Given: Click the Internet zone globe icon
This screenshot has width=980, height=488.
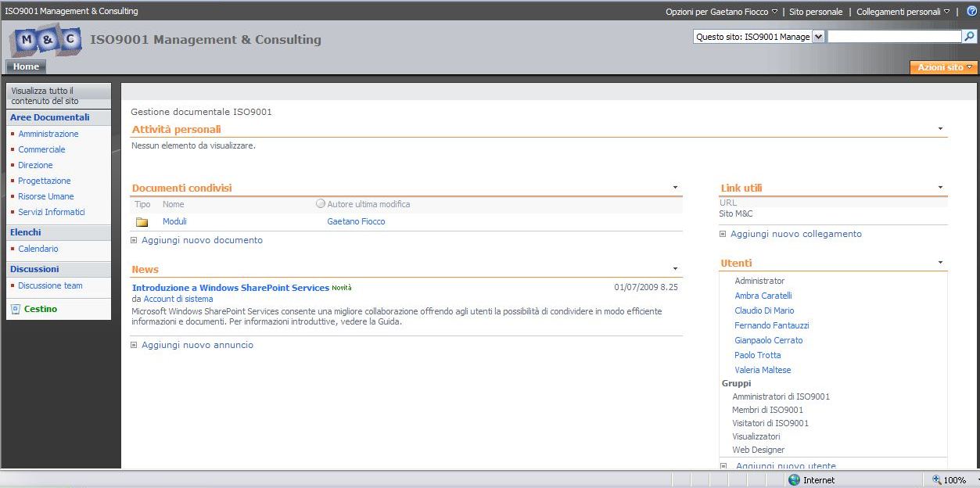Looking at the screenshot, I should [x=795, y=480].
